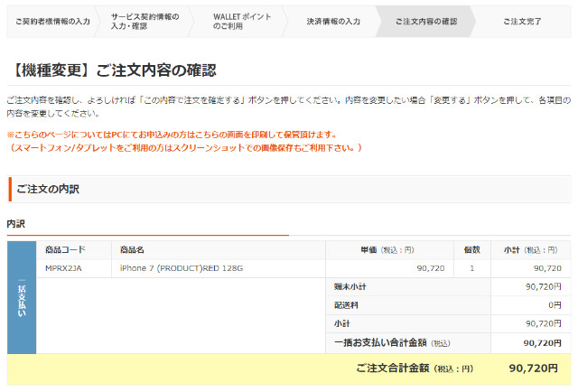The height and width of the screenshot is (392, 578).
Task: Click the red print notice ※こちらのページについては
Action: [x=172, y=135]
